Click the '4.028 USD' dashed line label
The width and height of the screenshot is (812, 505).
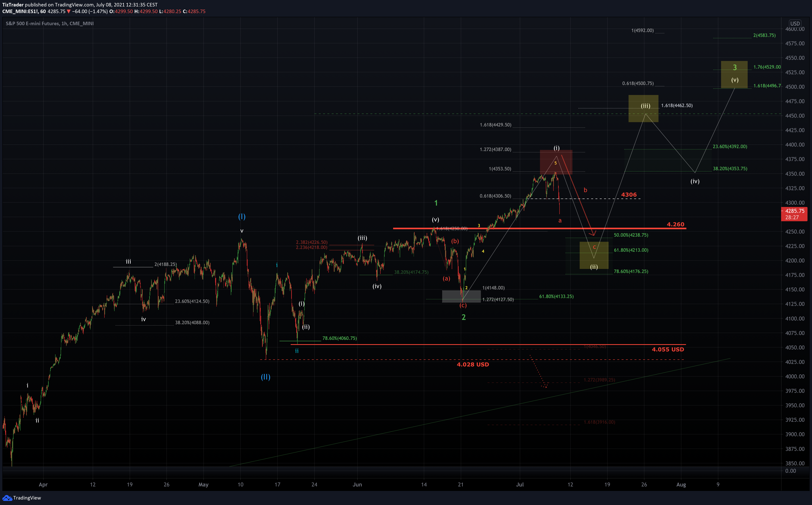pos(472,364)
